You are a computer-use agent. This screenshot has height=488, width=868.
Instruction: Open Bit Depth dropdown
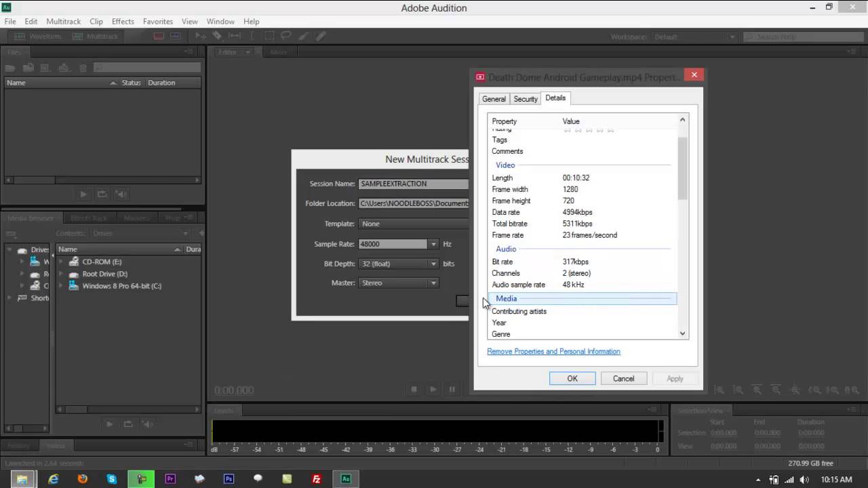pyautogui.click(x=433, y=264)
